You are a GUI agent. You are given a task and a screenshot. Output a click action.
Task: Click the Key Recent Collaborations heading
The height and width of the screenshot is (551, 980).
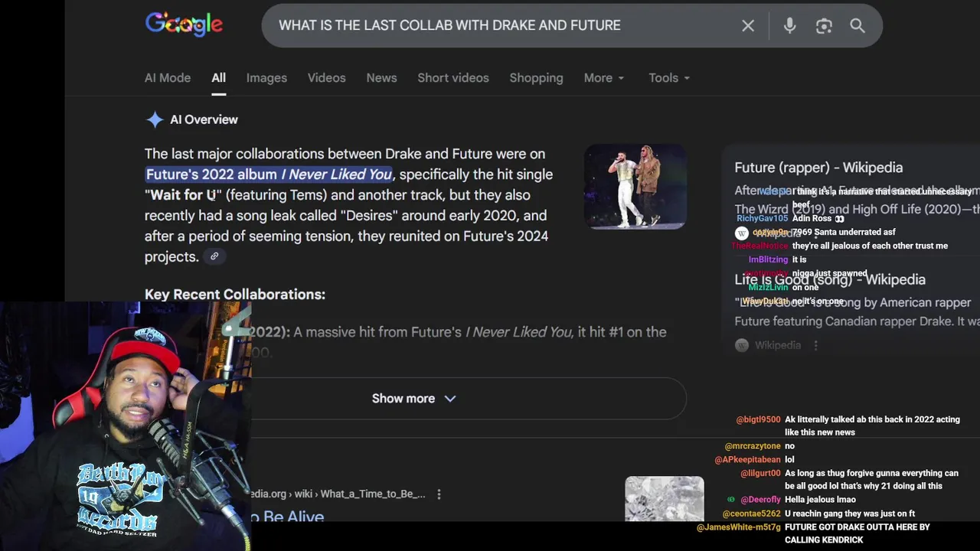pyautogui.click(x=235, y=294)
